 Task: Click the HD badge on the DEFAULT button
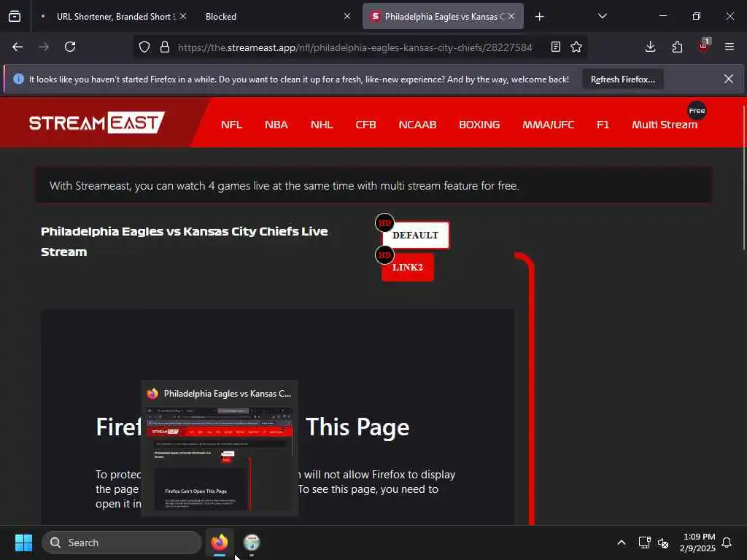[384, 223]
